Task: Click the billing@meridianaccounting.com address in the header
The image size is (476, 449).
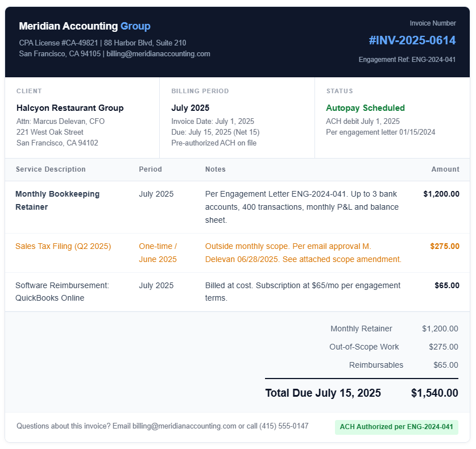Action: click(158, 53)
